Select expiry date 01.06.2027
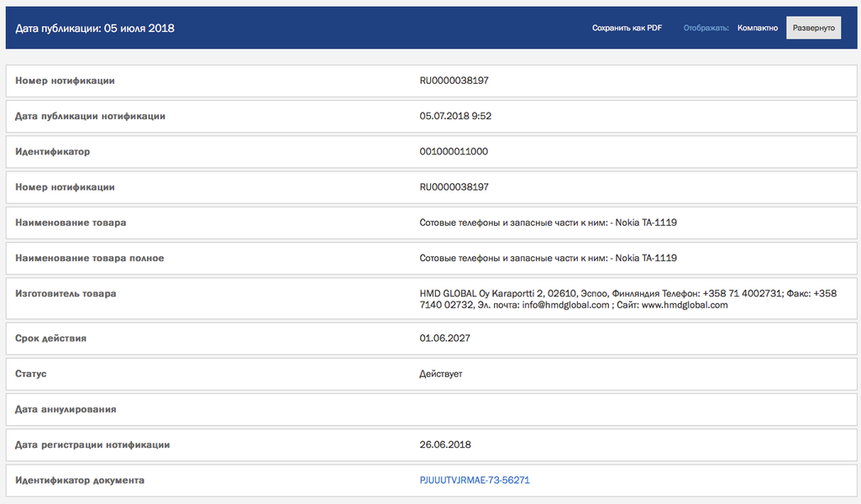Screen dimensions: 861x504 (x=444, y=339)
